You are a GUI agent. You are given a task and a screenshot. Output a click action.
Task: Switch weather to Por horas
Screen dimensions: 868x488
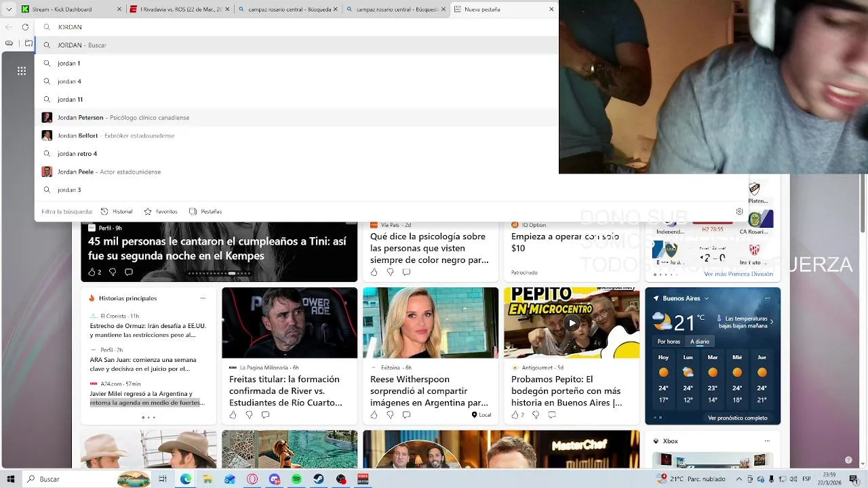[669, 342]
